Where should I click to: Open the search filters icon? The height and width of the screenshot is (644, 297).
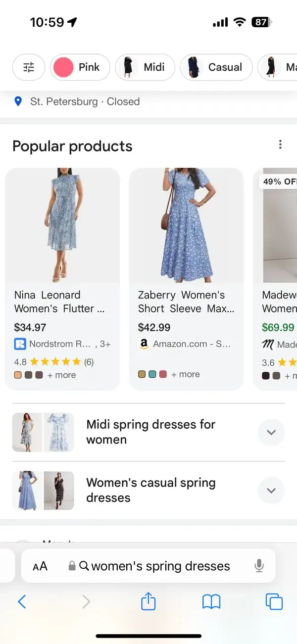click(x=28, y=67)
